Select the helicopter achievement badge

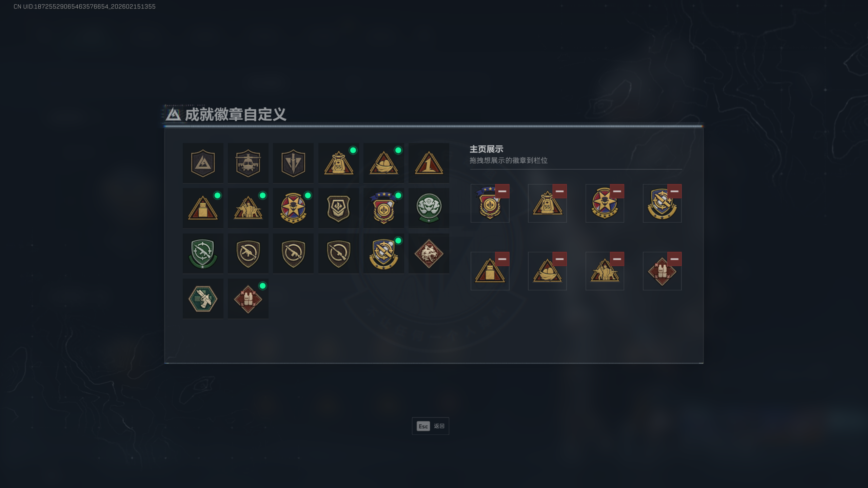coord(248,163)
